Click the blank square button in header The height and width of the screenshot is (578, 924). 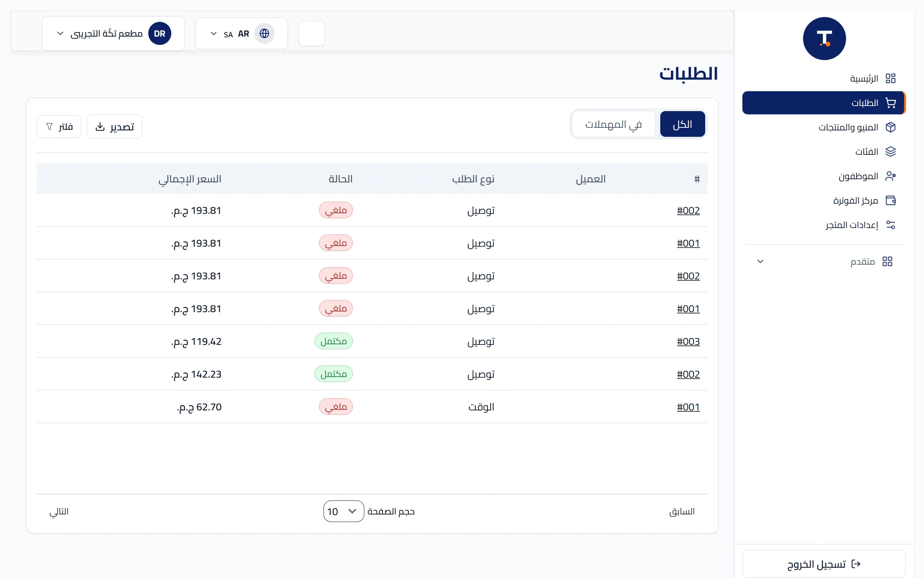(x=312, y=34)
